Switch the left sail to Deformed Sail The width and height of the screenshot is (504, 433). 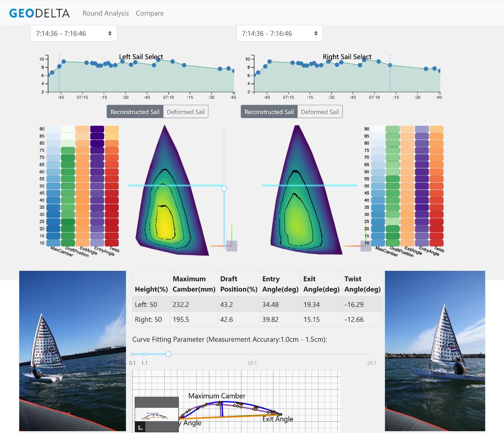pos(186,112)
